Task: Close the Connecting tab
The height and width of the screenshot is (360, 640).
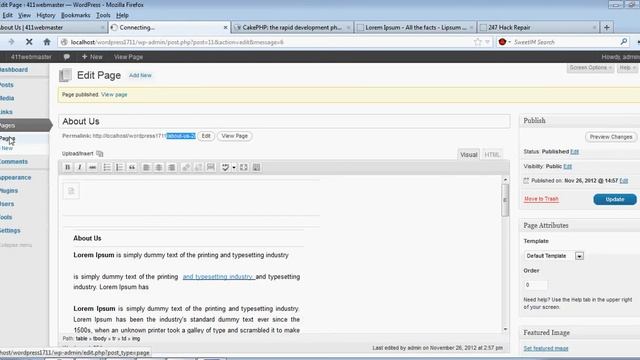Action: coord(225,27)
